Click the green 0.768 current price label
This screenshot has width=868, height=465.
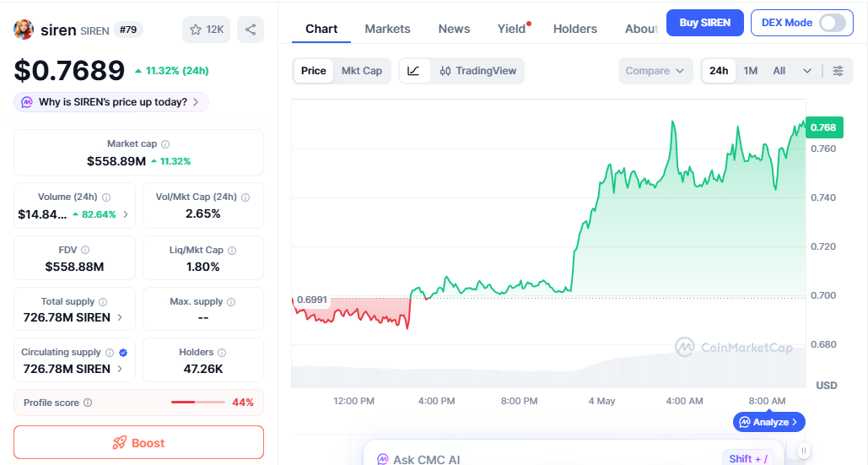(824, 127)
